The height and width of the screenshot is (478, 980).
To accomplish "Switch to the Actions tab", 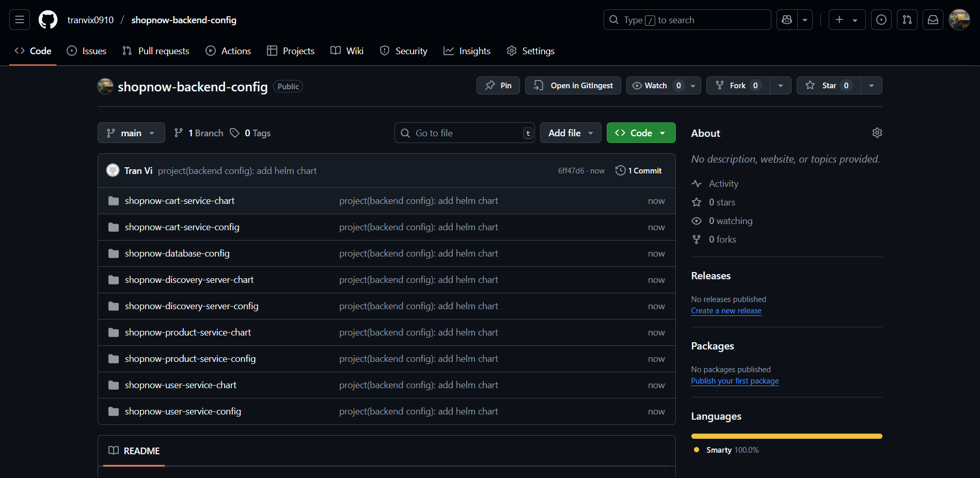I will coord(228,51).
